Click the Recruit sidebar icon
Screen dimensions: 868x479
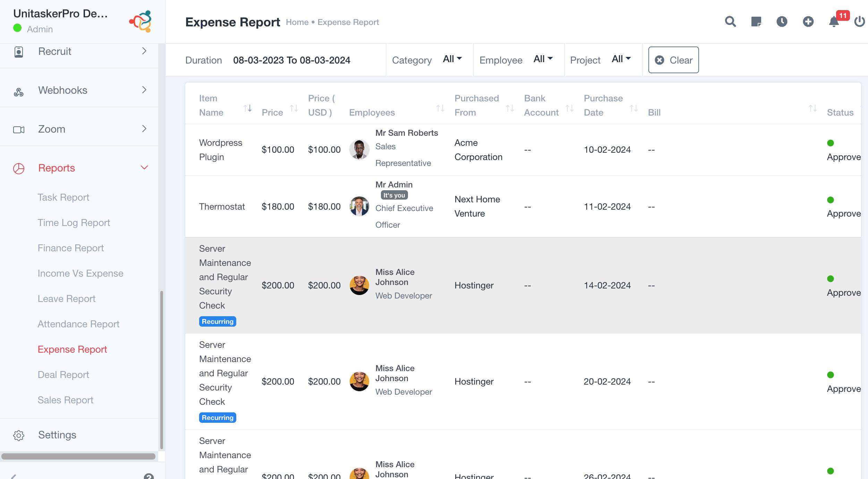coord(19,52)
